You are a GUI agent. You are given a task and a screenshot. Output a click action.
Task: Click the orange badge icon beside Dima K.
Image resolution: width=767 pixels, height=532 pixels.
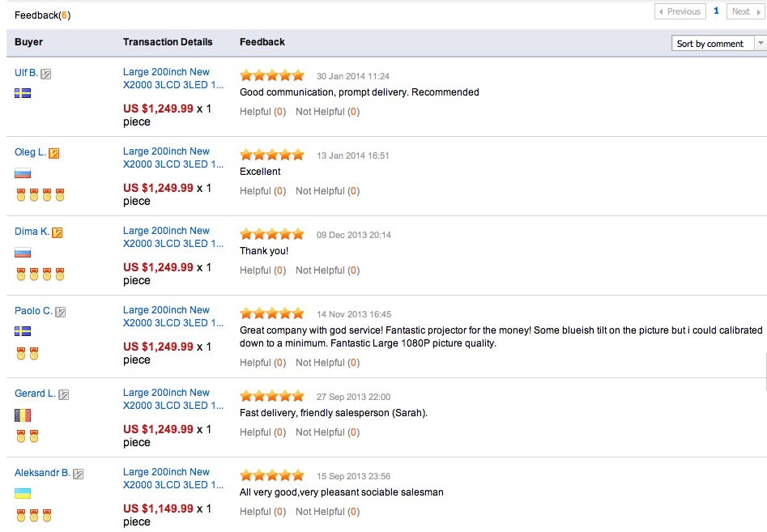58,232
